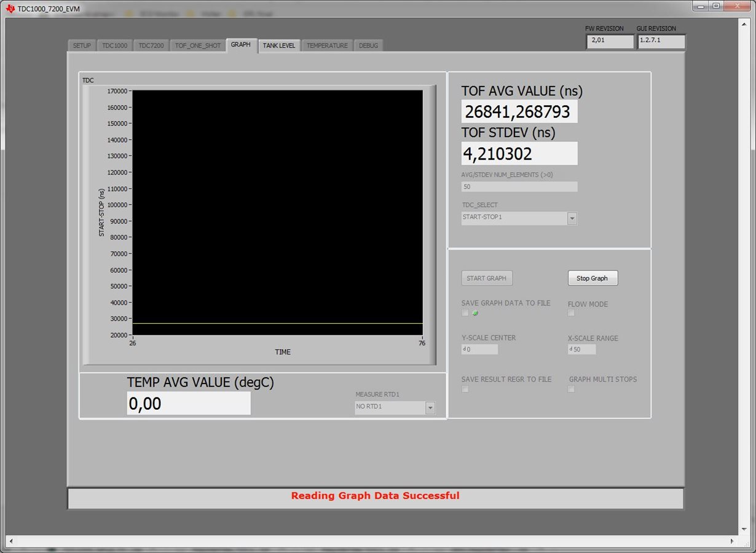
Task: Switch to the DEBUG tab
Action: coord(368,45)
